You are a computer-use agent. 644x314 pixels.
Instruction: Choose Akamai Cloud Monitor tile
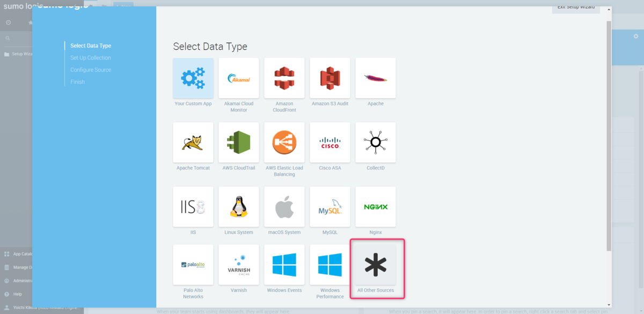click(x=239, y=78)
